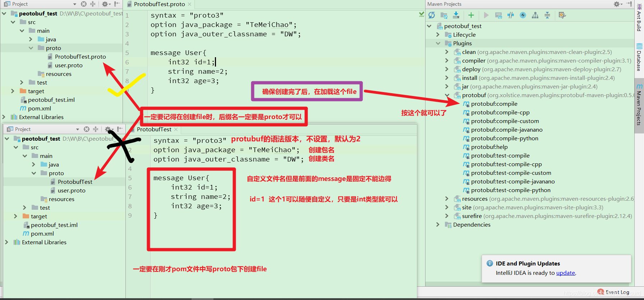The image size is (644, 300).
Task: Select the protobuf:compile-cpp goal
Action: [x=500, y=113]
